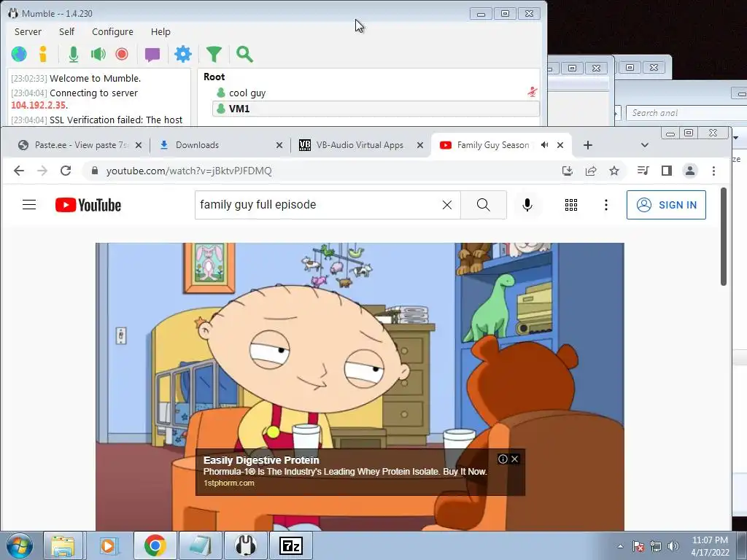The image size is (747, 560).
Task: Open the Help menu in Mumble
Action: [x=160, y=32]
